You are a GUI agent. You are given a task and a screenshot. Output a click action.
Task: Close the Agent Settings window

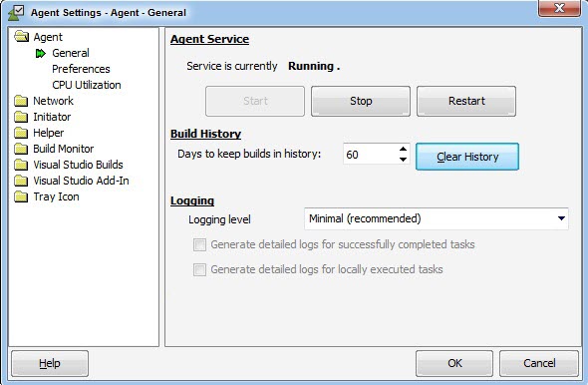(x=559, y=8)
